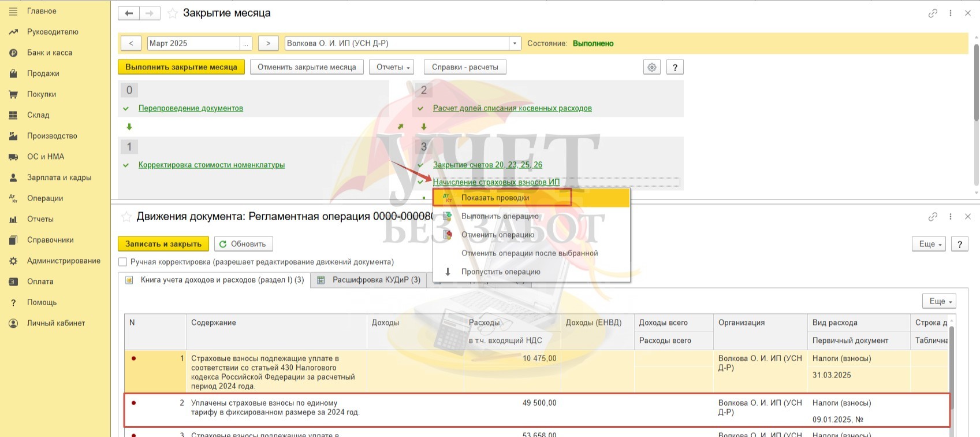Copy link icon for Закрытие месяца

click(933, 13)
